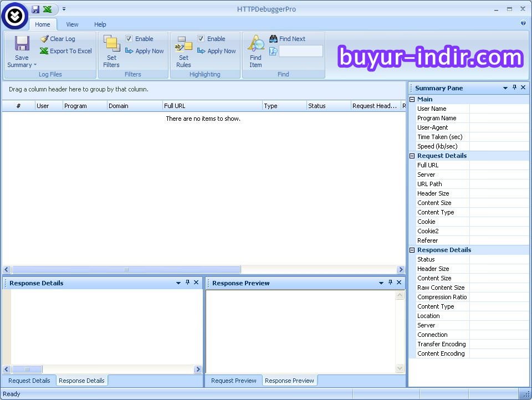The width and height of the screenshot is (532, 400).
Task: Click the main grid horizontal scrollbar thumb
Action: [x=126, y=270]
